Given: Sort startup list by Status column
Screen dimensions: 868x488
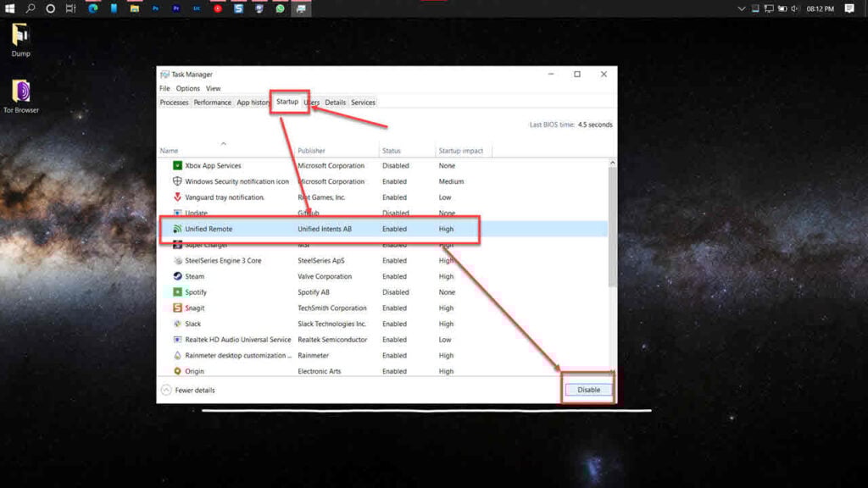Looking at the screenshot, I should [391, 151].
